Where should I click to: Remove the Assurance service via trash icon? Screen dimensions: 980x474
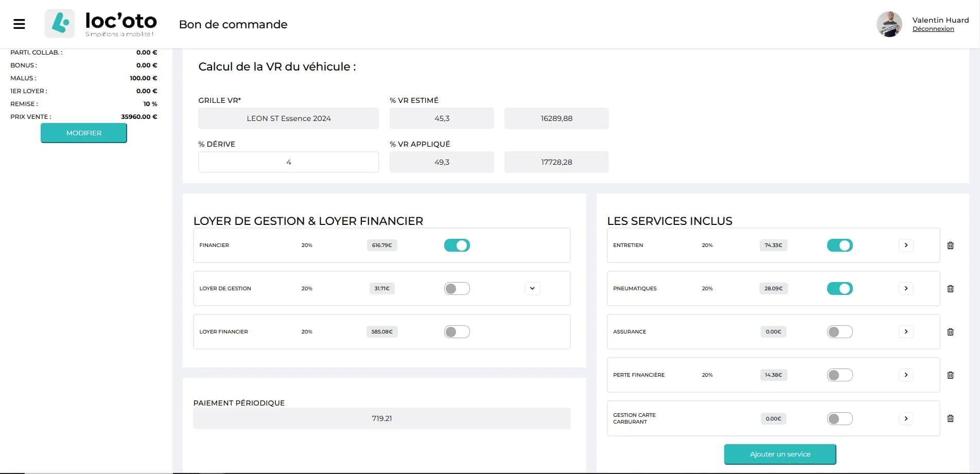coord(950,332)
